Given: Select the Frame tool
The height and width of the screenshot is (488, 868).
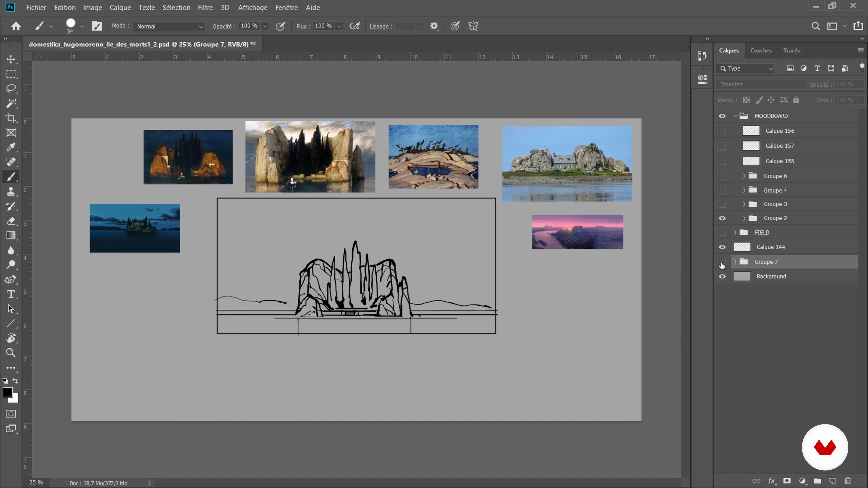Looking at the screenshot, I should 11,133.
